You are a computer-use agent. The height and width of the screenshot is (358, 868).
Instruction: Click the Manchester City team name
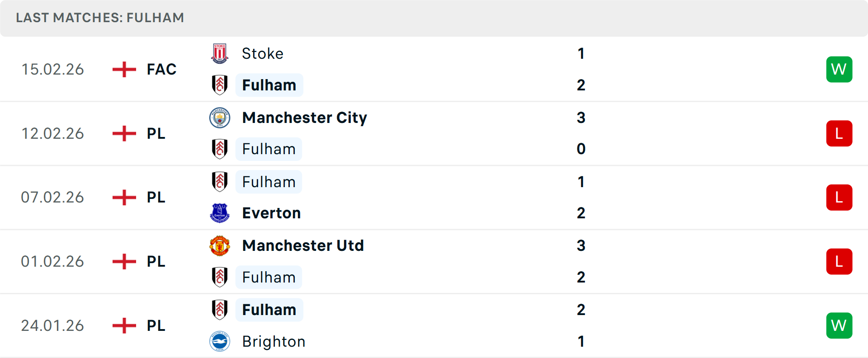(304, 118)
